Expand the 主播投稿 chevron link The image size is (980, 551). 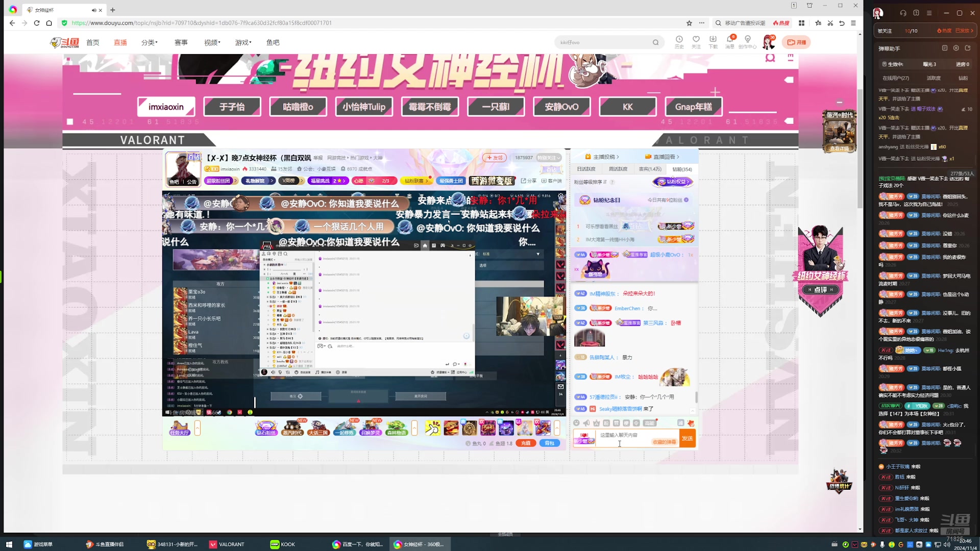[602, 157]
